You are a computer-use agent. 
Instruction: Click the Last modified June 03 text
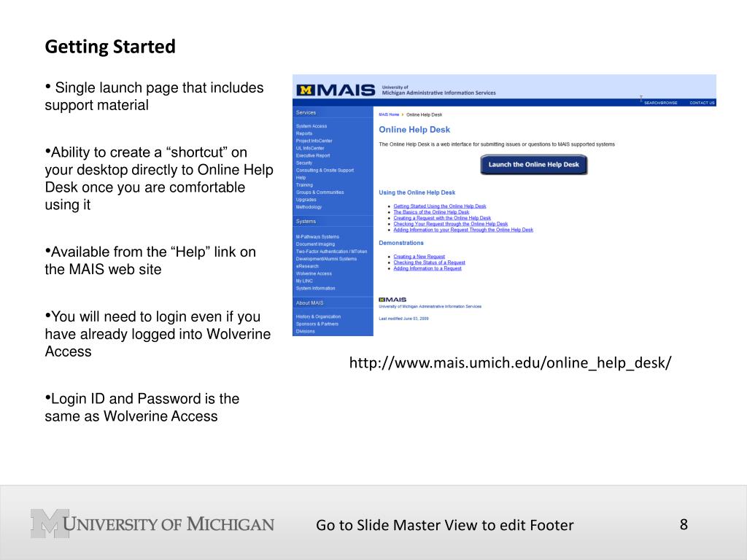(x=403, y=319)
